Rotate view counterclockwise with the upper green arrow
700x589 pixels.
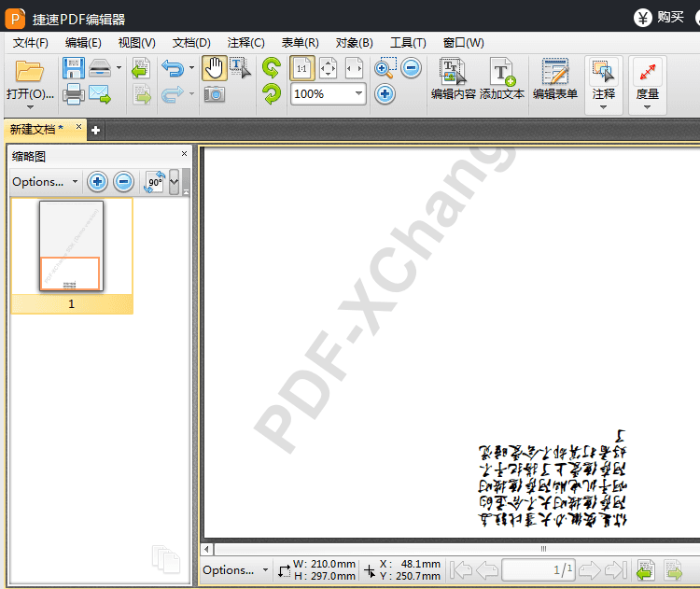tap(272, 68)
